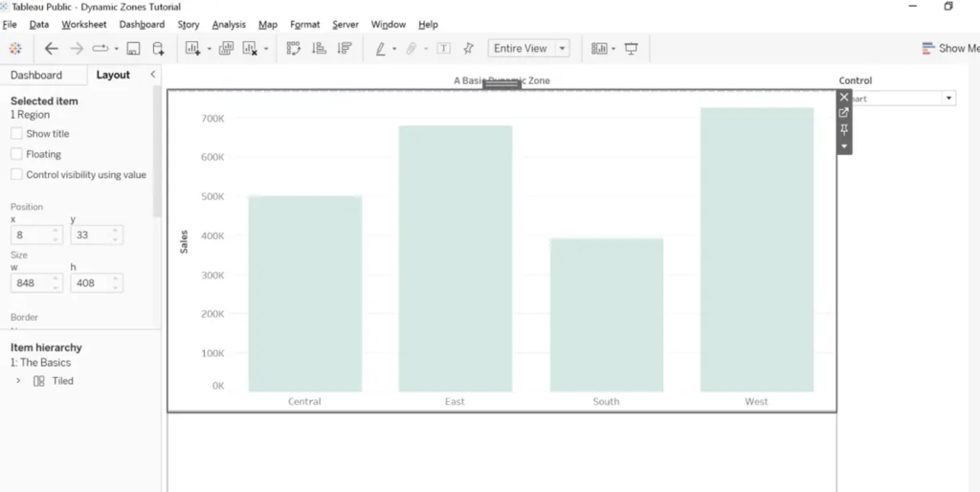Check the Floating checkbox
This screenshot has width=980, height=492.
point(16,154)
